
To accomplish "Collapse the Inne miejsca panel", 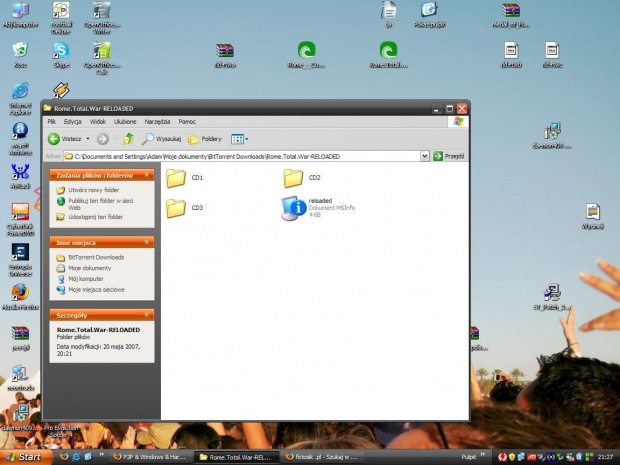I will tap(147, 242).
